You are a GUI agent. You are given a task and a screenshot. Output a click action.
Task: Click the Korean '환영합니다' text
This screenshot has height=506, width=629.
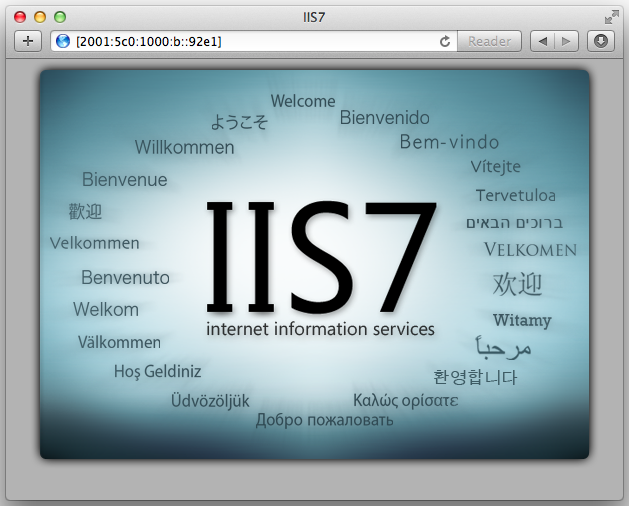[x=475, y=377]
